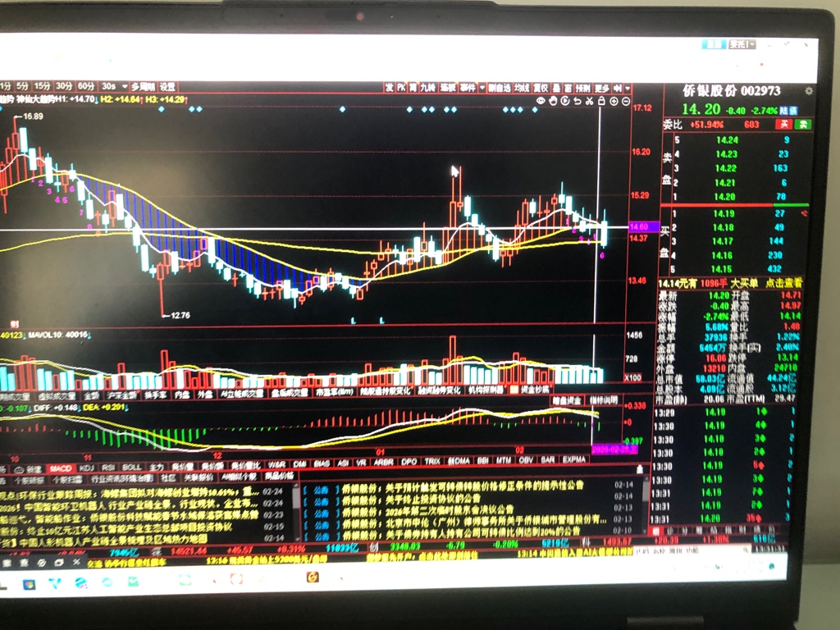
Task: Zoom out with the minus circle icon
Action: [626, 101]
